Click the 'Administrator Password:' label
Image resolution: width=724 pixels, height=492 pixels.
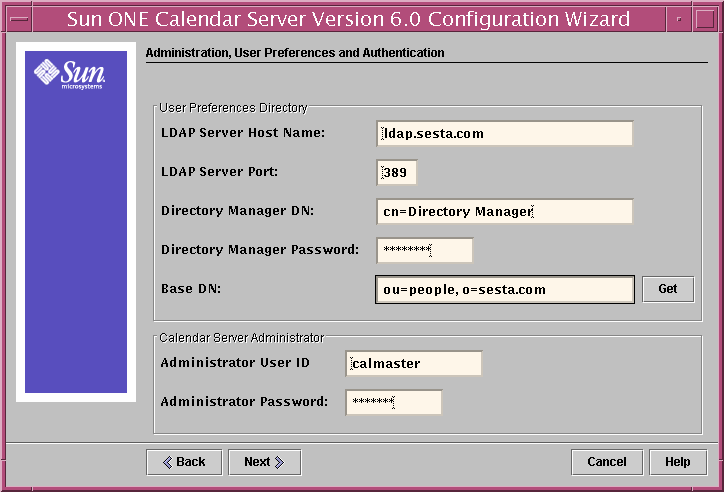244,402
